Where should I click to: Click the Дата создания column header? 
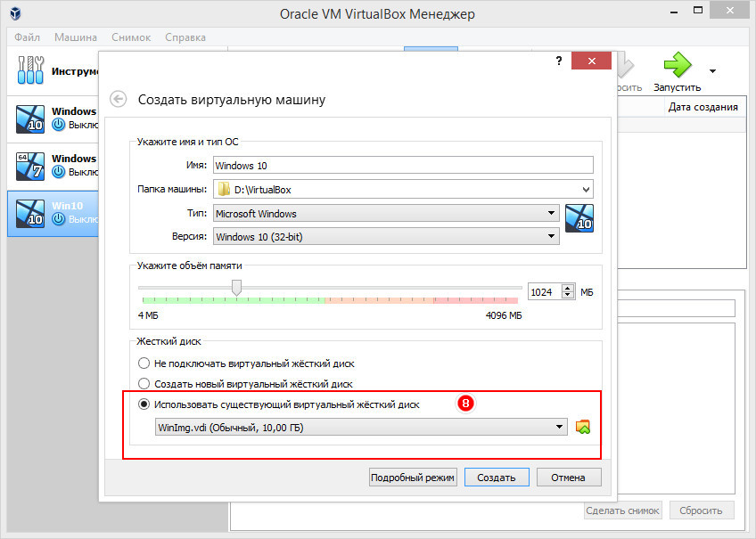tap(703, 107)
